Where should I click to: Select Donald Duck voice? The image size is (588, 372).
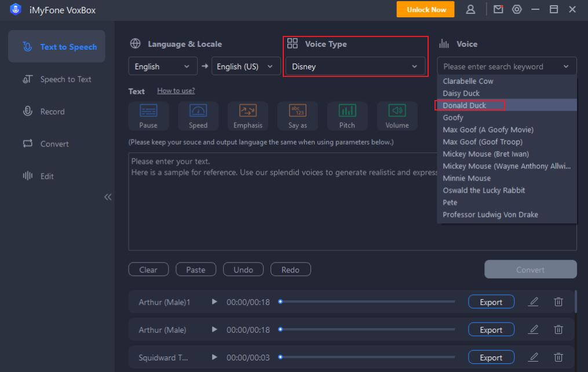(507, 105)
